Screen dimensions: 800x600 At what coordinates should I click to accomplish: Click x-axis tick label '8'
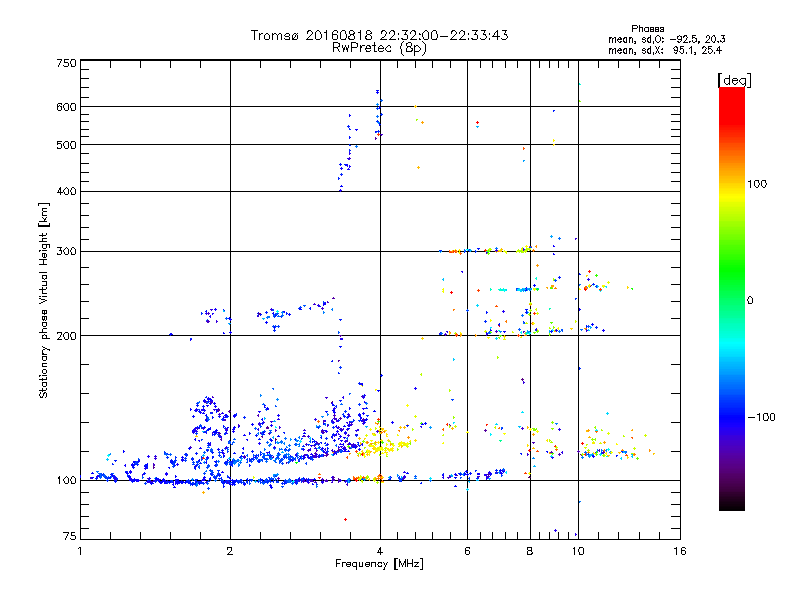[x=530, y=551]
